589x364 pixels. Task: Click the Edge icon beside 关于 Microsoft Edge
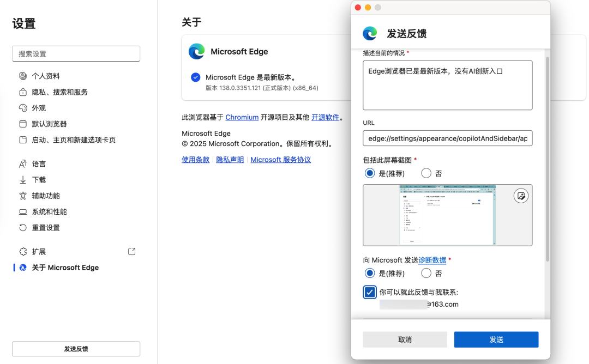click(23, 268)
